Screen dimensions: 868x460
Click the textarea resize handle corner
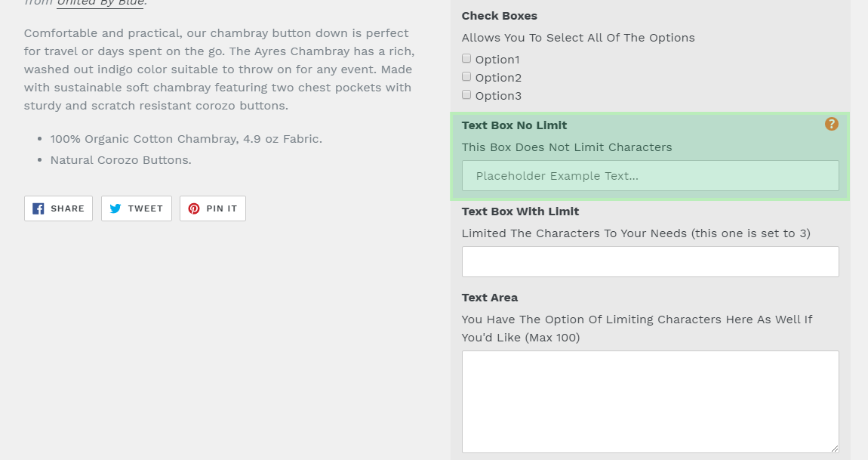point(835,449)
